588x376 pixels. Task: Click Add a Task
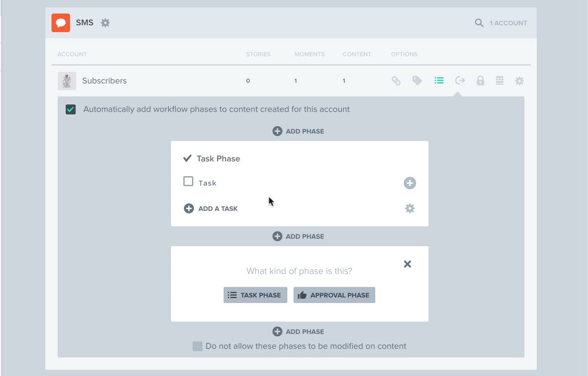211,209
